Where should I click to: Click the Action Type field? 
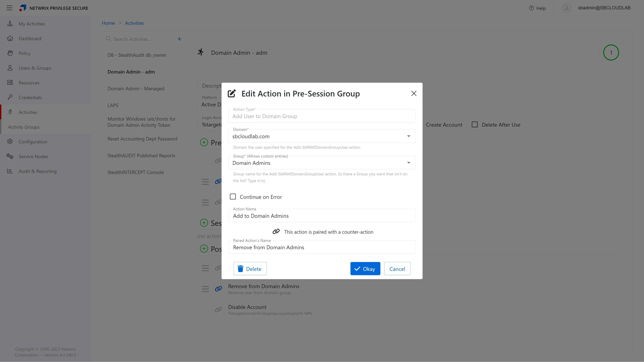click(322, 116)
